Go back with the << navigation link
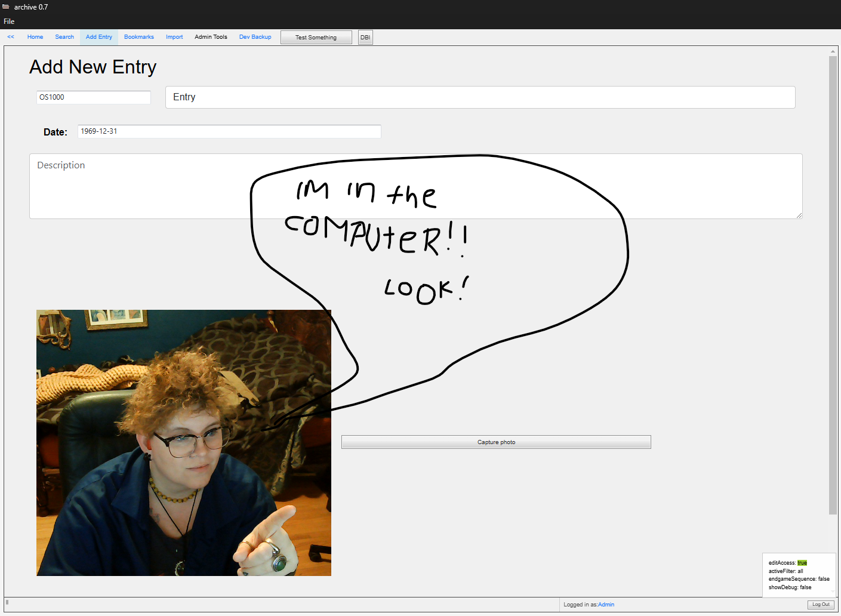The image size is (841, 616). (x=11, y=37)
